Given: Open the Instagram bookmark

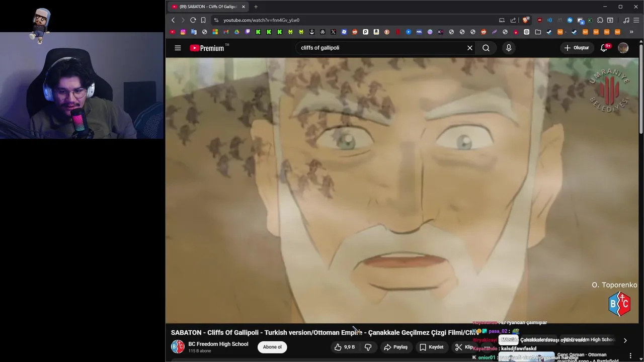Looking at the screenshot, I should tap(183, 32).
